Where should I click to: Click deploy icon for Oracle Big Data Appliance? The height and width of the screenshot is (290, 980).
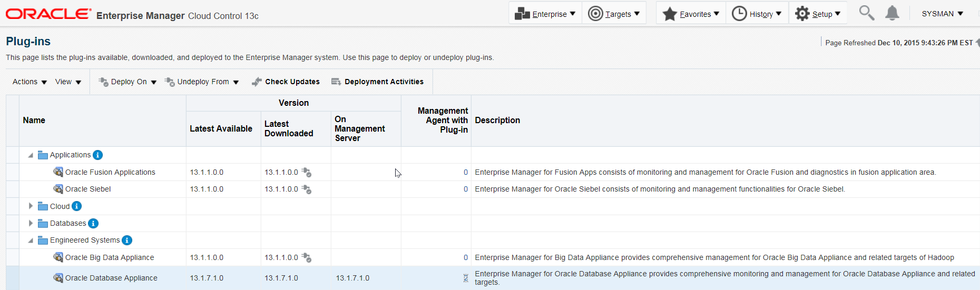[x=307, y=258]
